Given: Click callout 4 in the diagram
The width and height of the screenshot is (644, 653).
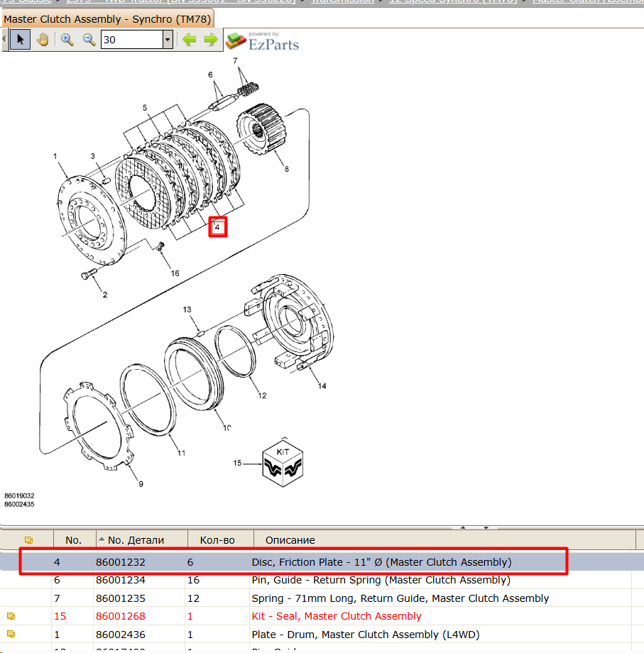Looking at the screenshot, I should tap(217, 227).
